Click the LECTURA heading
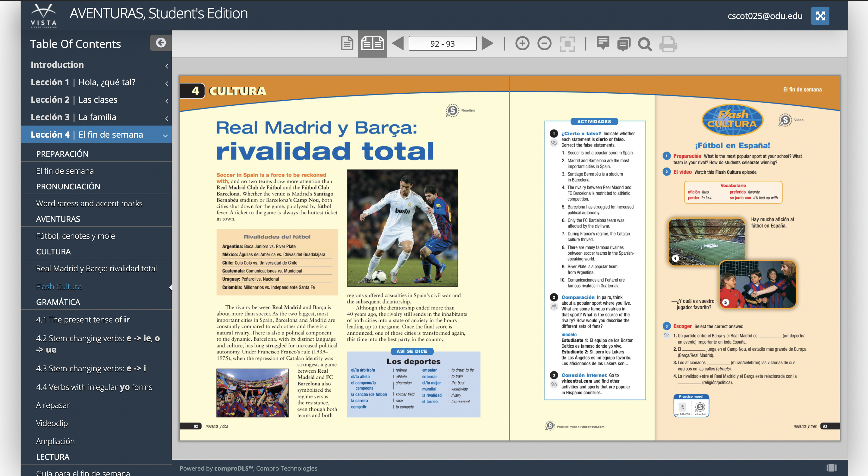The width and height of the screenshot is (868, 476). tap(52, 457)
